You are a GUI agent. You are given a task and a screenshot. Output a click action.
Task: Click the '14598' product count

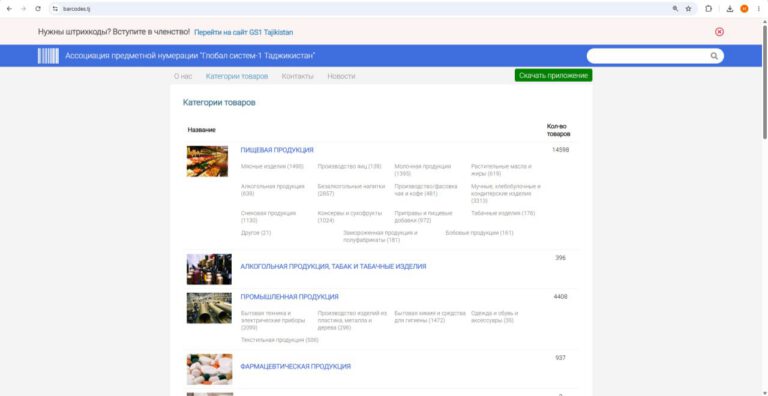click(x=560, y=150)
